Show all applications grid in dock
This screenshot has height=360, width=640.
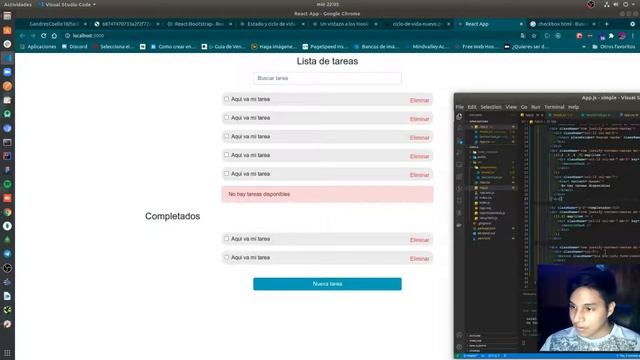coord(7,353)
